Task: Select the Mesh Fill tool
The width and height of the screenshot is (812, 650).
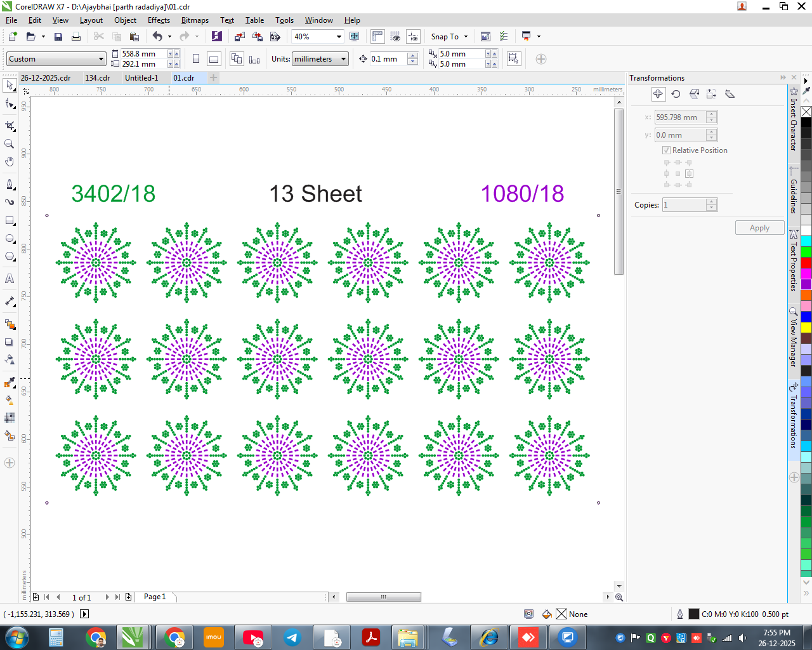Action: [x=10, y=418]
